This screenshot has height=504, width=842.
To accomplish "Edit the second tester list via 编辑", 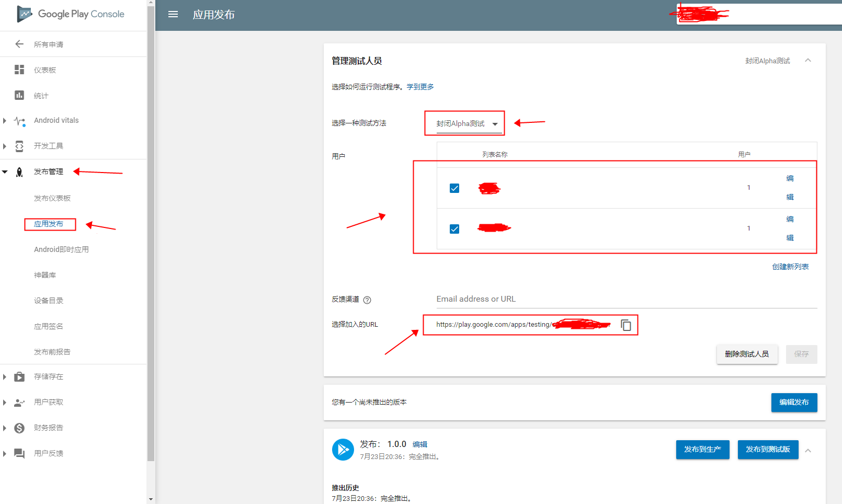I will coord(790,228).
